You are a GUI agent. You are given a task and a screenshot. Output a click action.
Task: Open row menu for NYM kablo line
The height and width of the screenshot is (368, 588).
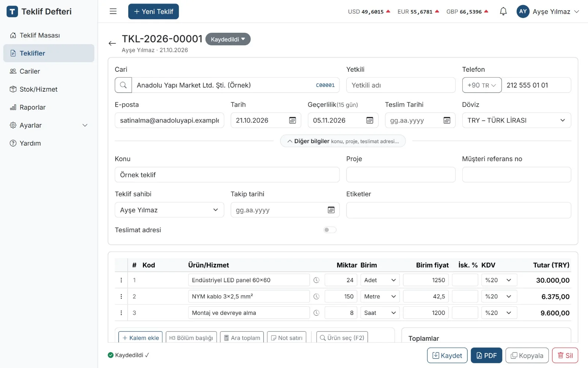[121, 296]
